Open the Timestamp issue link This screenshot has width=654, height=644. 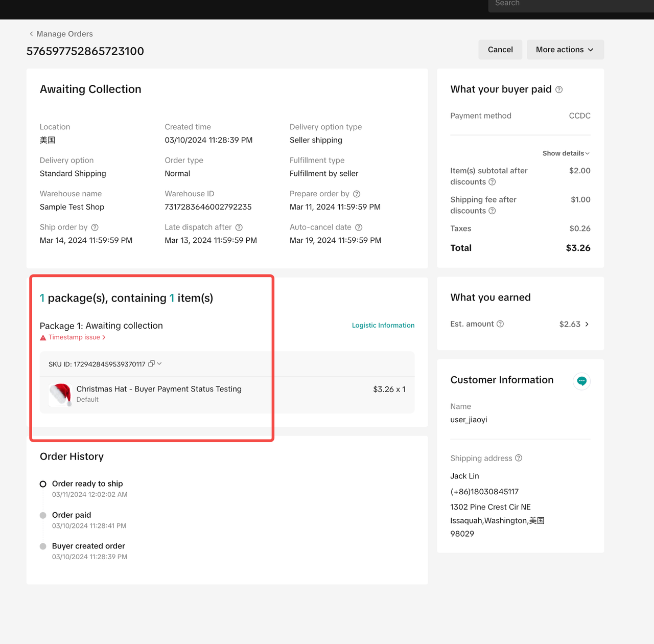(75, 337)
